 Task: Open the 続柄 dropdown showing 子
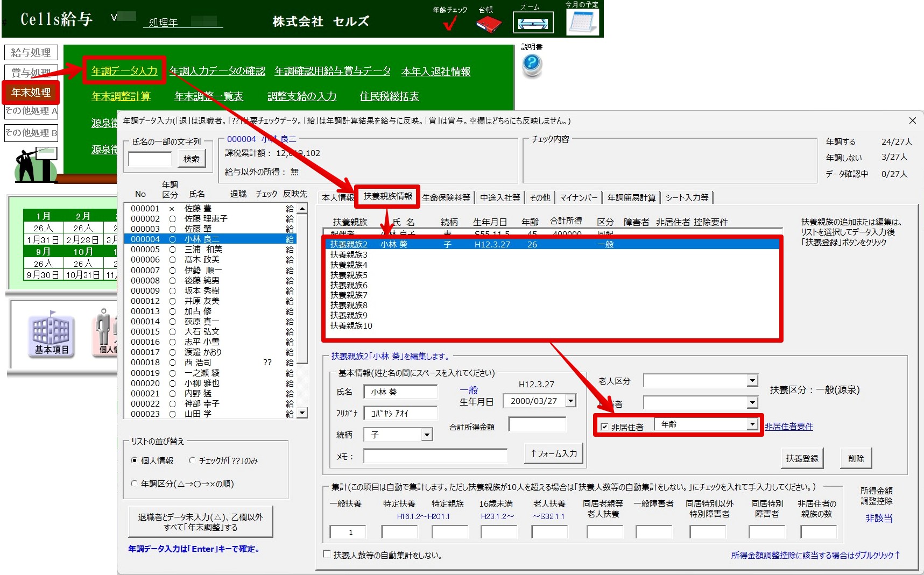(427, 435)
